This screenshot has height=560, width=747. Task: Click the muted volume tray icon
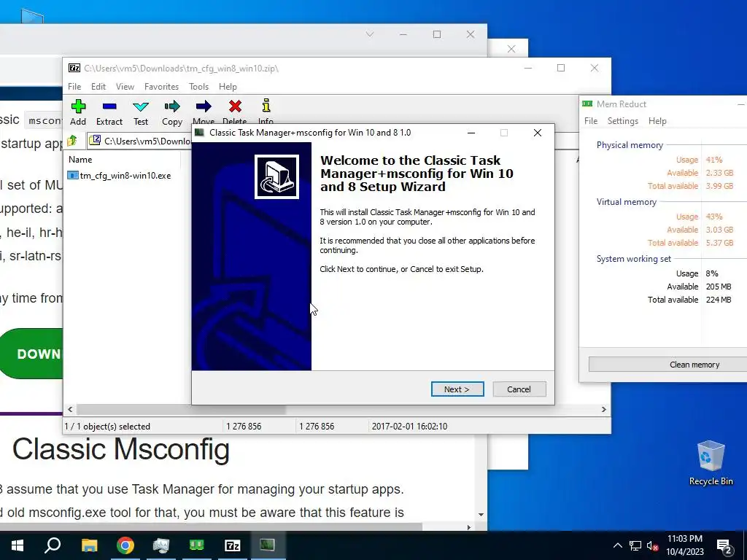click(x=653, y=545)
